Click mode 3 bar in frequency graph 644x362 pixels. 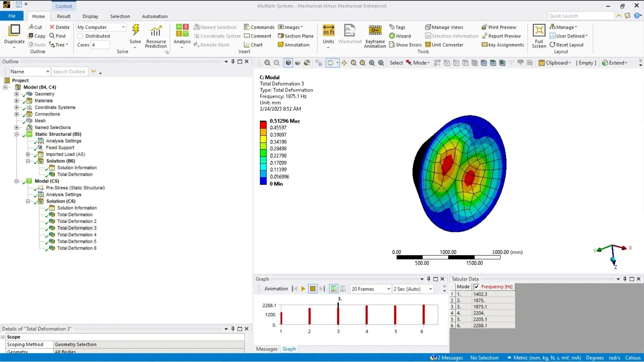(338, 316)
